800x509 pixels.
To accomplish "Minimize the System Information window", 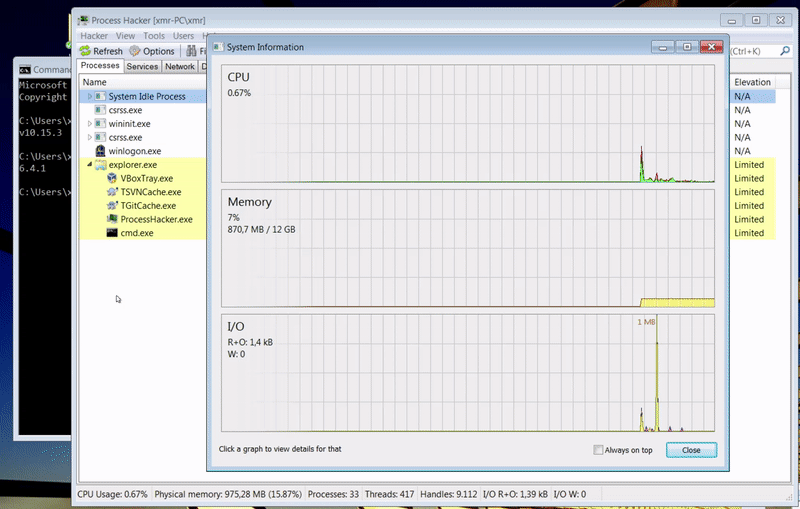I will click(x=663, y=47).
